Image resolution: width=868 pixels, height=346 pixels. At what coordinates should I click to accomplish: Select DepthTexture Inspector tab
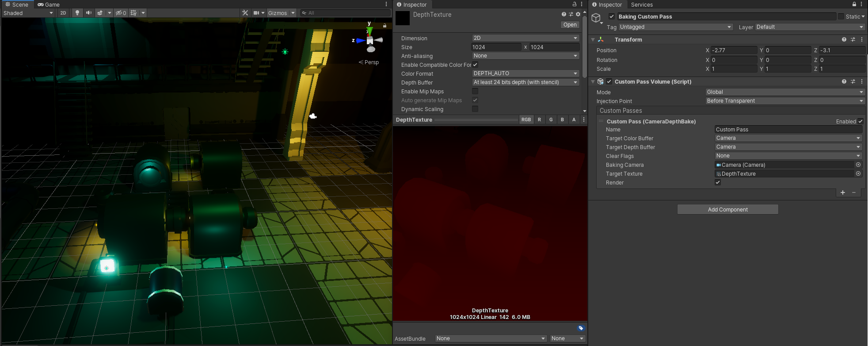click(x=411, y=4)
